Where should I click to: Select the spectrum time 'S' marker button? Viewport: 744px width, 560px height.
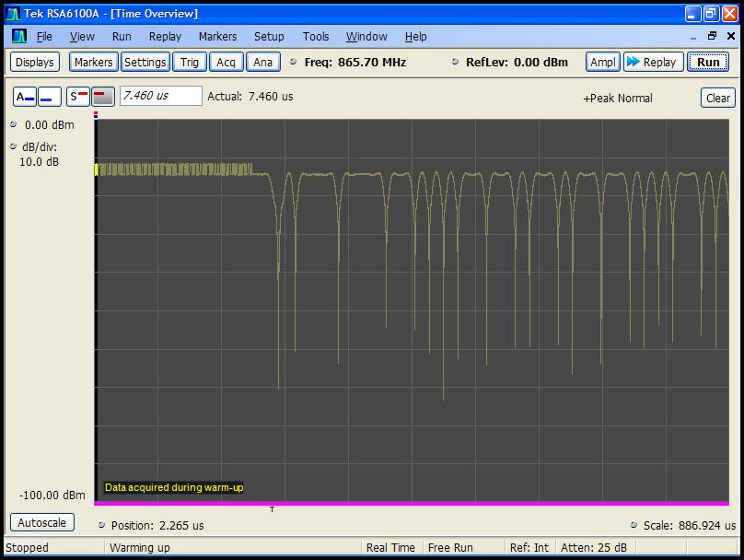click(x=78, y=97)
